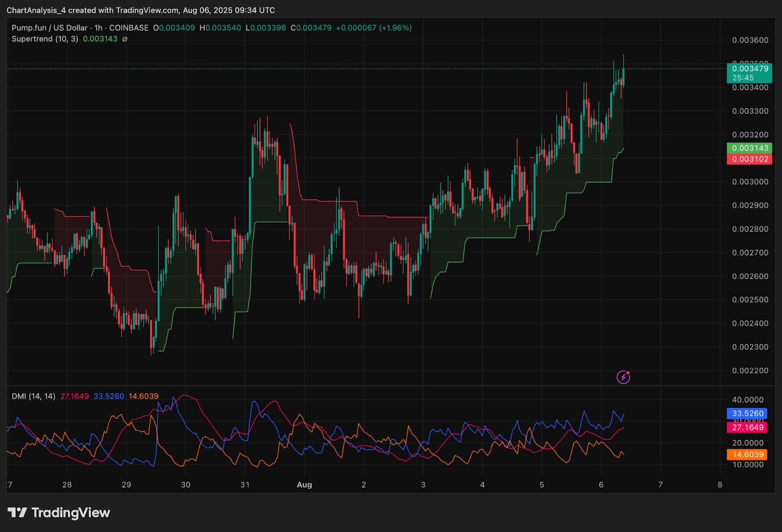Click the ø icon next to the Supertrend value
The image size is (782, 532).
pyautogui.click(x=124, y=39)
